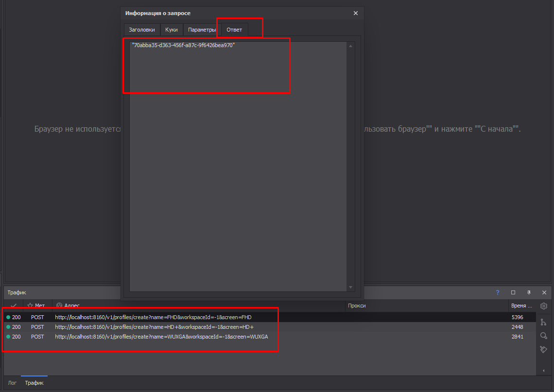Viewport: 554px width, 392px height.
Task: Click the Информация о запросе dialog title
Action: click(x=157, y=13)
